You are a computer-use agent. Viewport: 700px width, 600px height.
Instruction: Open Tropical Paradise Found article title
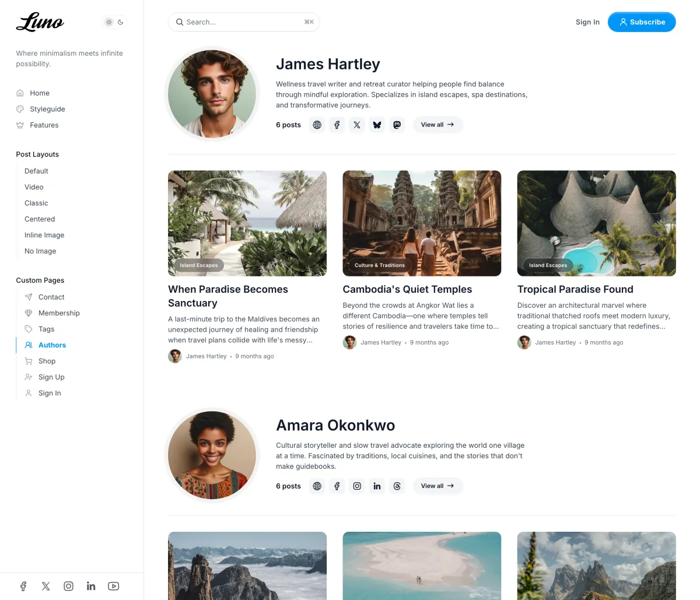pyautogui.click(x=575, y=290)
